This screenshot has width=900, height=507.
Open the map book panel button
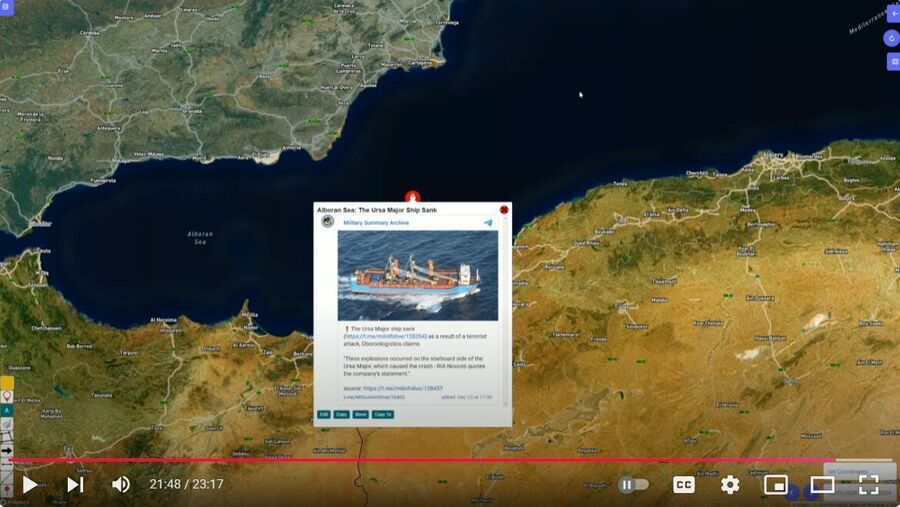point(894,61)
